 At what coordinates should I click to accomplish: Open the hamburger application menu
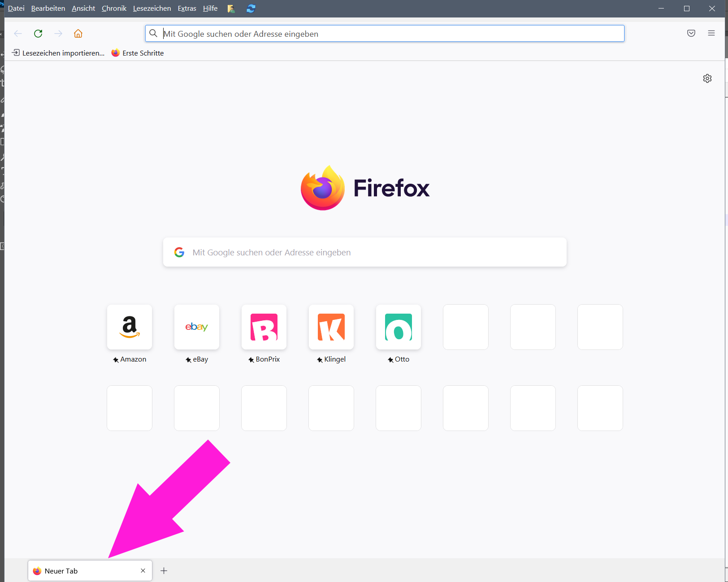pos(711,33)
